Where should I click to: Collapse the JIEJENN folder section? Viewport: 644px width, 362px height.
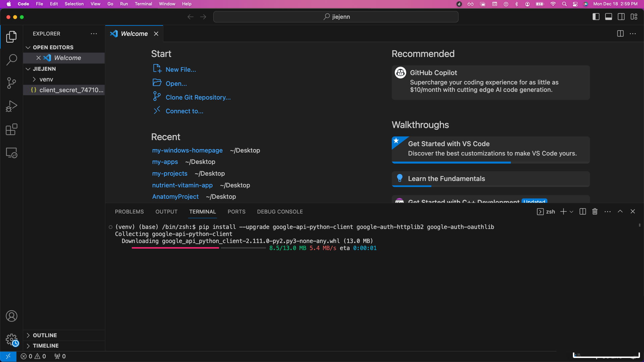[28, 69]
